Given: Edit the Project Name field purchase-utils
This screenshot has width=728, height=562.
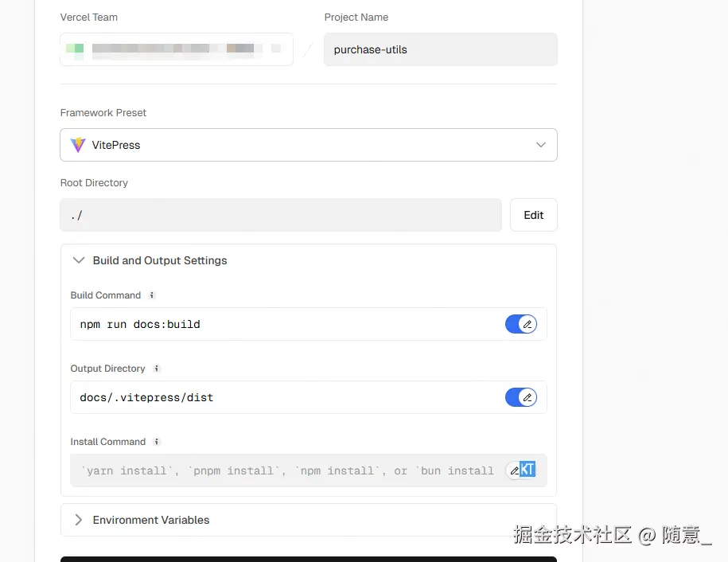Looking at the screenshot, I should click(441, 49).
